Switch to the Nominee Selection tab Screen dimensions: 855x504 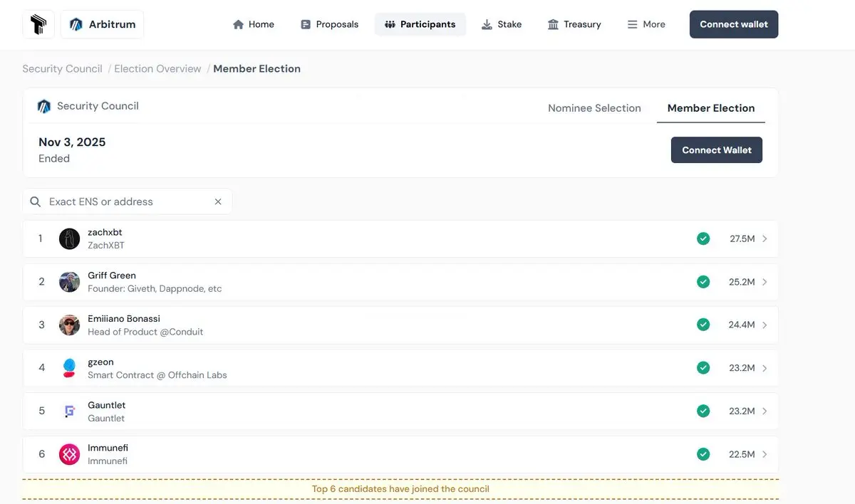coord(594,108)
